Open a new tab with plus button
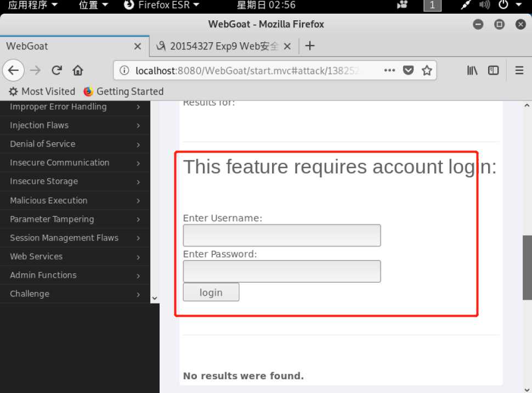The width and height of the screenshot is (532, 393). point(310,46)
